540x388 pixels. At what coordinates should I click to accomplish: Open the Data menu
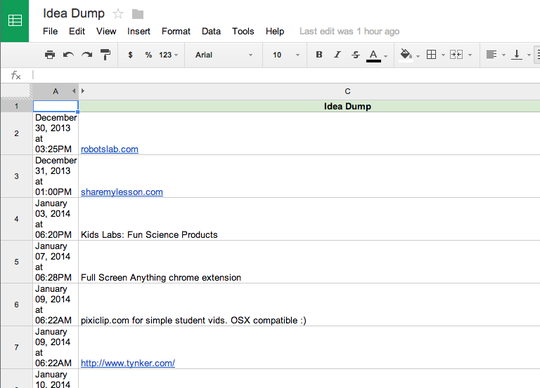coord(211,31)
